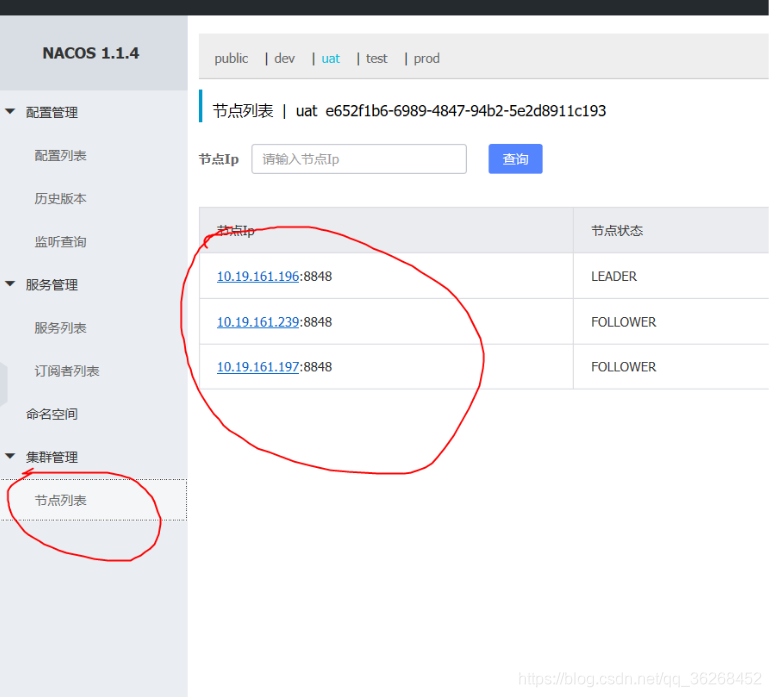Click the namespace ID e652f1b6-6989-4847-94b2-5e2d8911c193
Screen dimensions: 771x697
466,111
